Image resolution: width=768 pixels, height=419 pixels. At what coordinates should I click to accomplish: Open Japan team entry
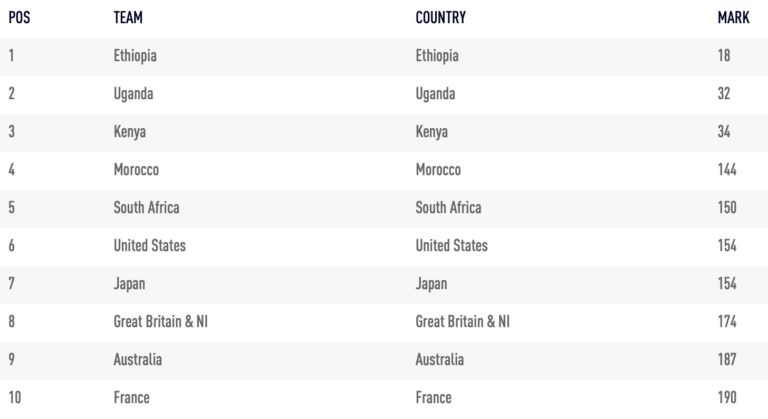(x=129, y=284)
